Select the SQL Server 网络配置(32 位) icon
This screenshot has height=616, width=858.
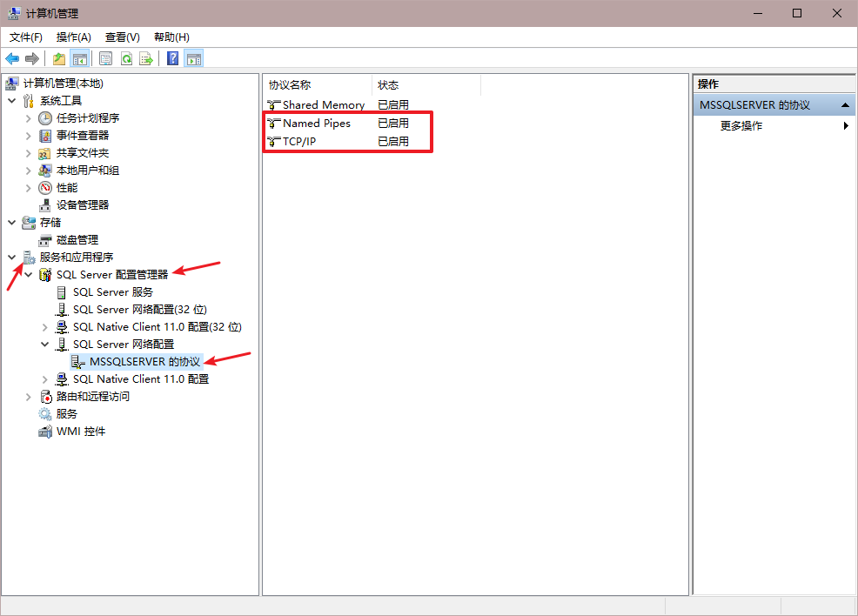click(x=62, y=310)
